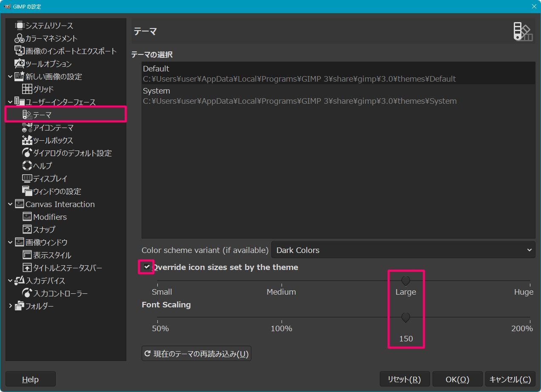Click the 100% label on Font Scaling

coord(282,329)
